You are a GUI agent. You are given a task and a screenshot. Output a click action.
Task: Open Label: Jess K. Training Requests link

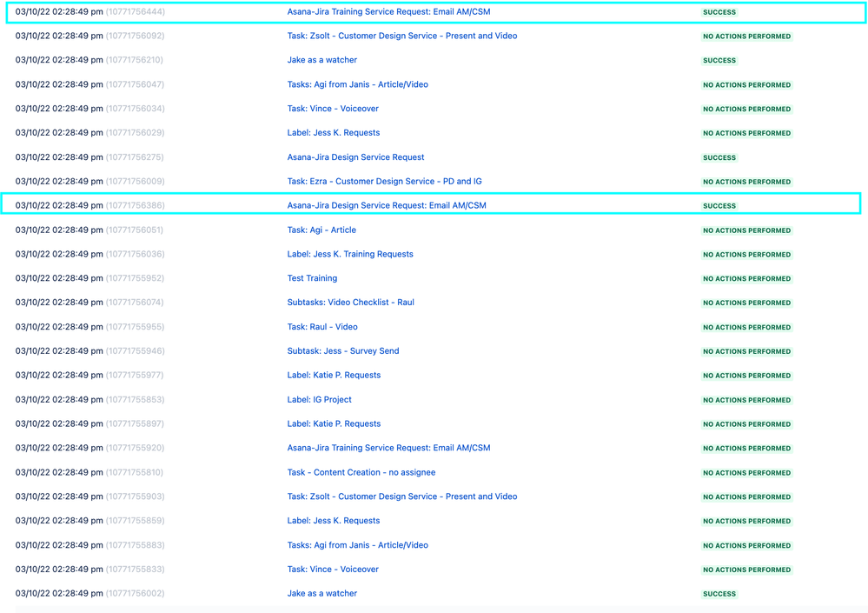(x=350, y=254)
